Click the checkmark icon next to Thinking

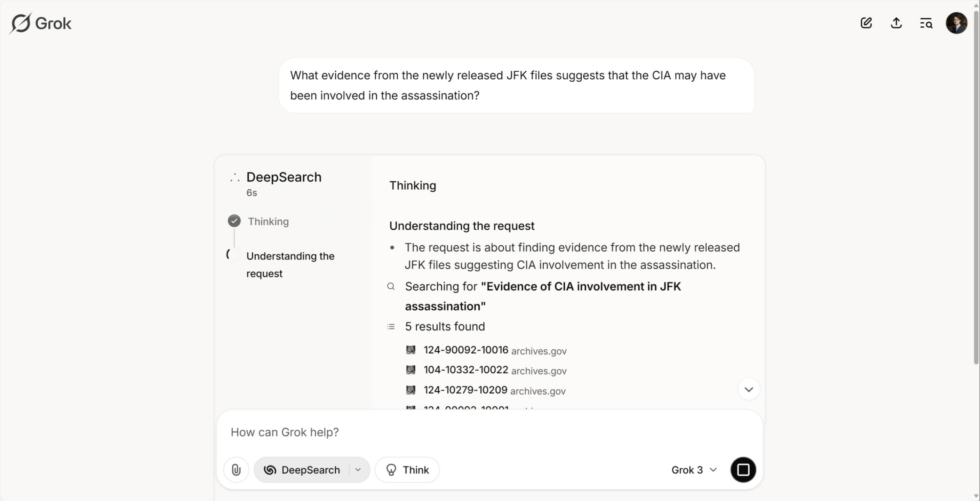coord(234,221)
